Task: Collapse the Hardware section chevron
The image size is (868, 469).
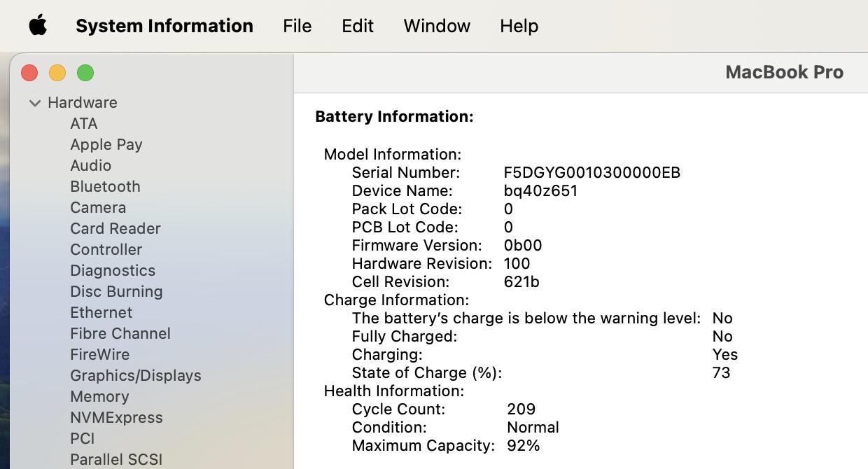Action: [x=34, y=103]
